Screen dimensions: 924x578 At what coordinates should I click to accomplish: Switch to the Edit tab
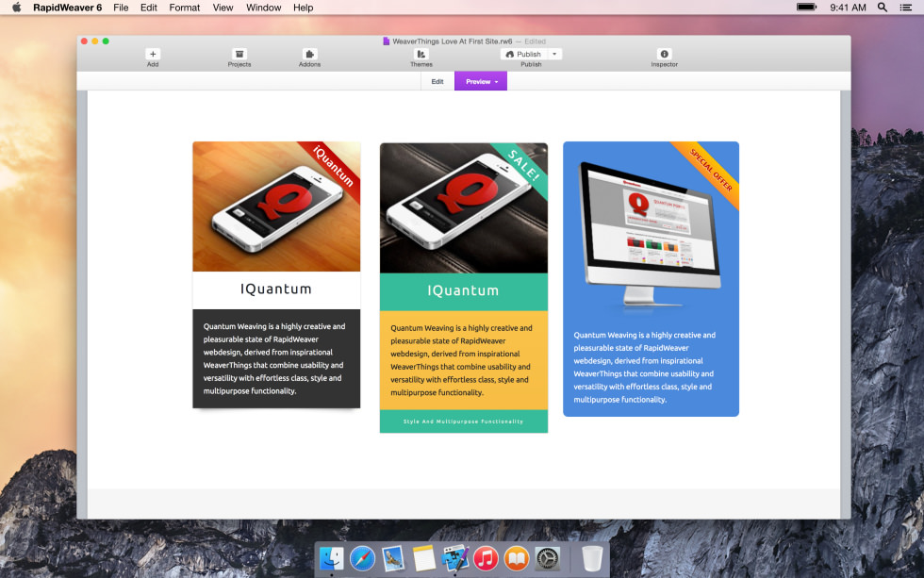[x=437, y=81]
